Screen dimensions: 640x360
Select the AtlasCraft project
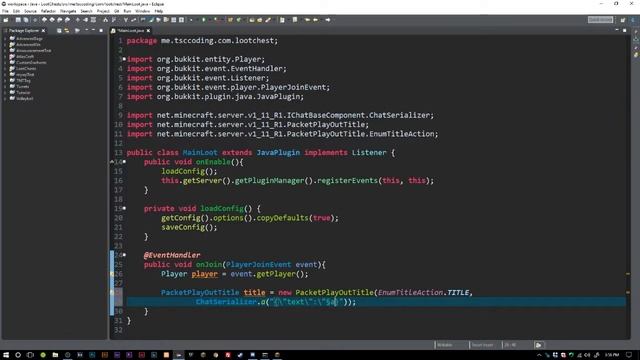tap(25, 57)
